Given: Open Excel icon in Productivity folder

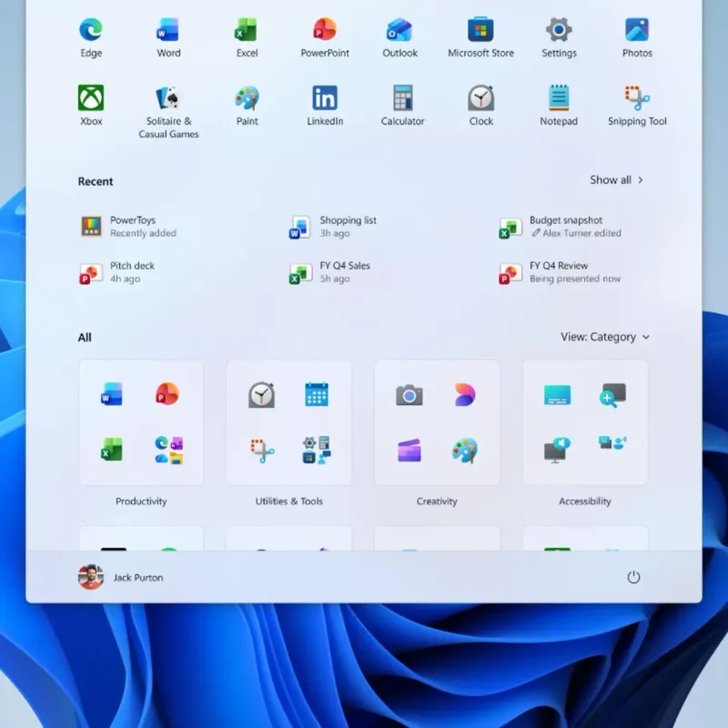Looking at the screenshot, I should (112, 450).
